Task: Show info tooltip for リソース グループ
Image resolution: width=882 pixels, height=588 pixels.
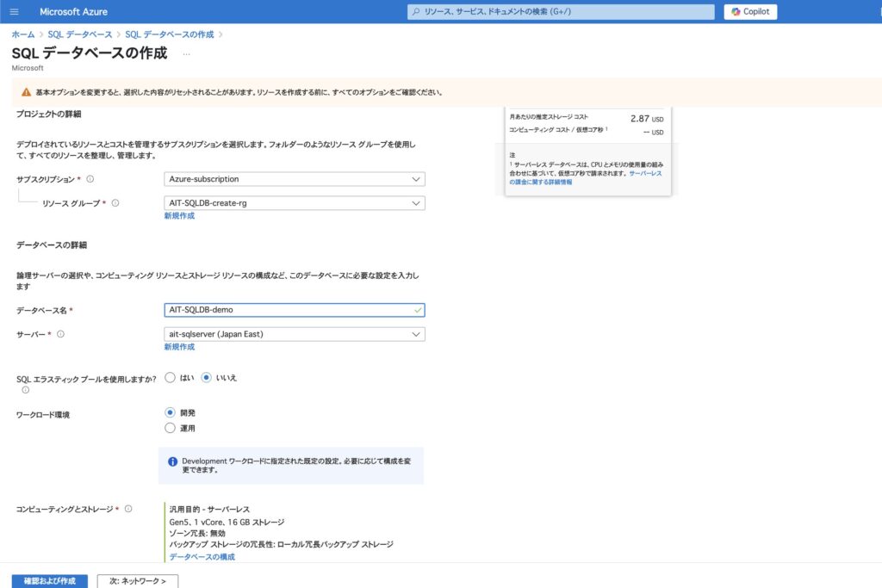Action: coord(115,203)
